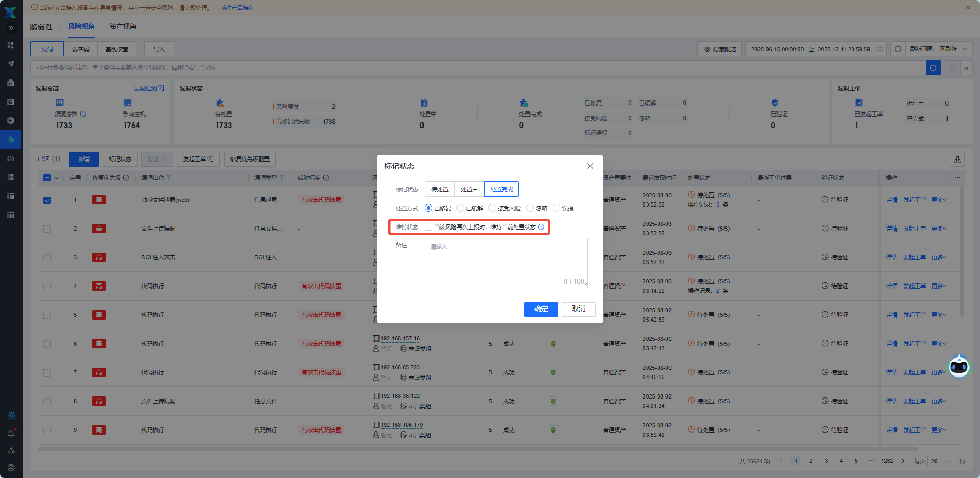Screen dimensions: 980x478
Task: Click the 确定 confirm button
Action: coord(541,309)
